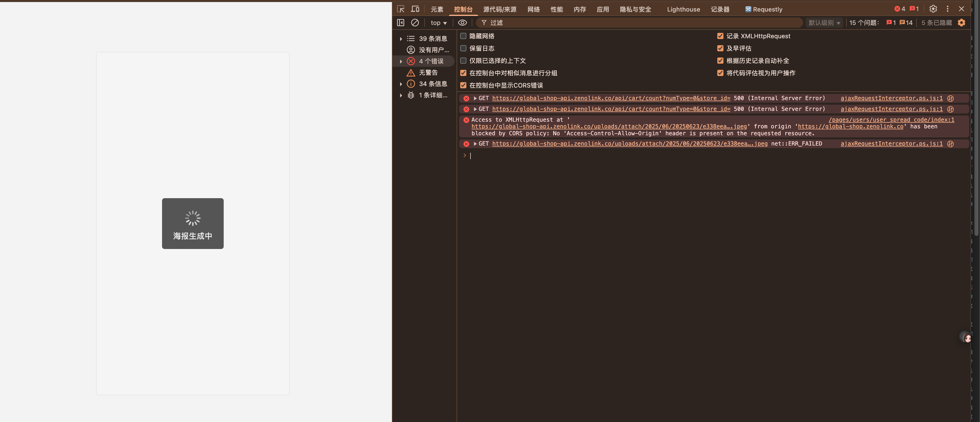This screenshot has width=980, height=422.
Task: Switch to the 性能 tab
Action: coord(557,9)
